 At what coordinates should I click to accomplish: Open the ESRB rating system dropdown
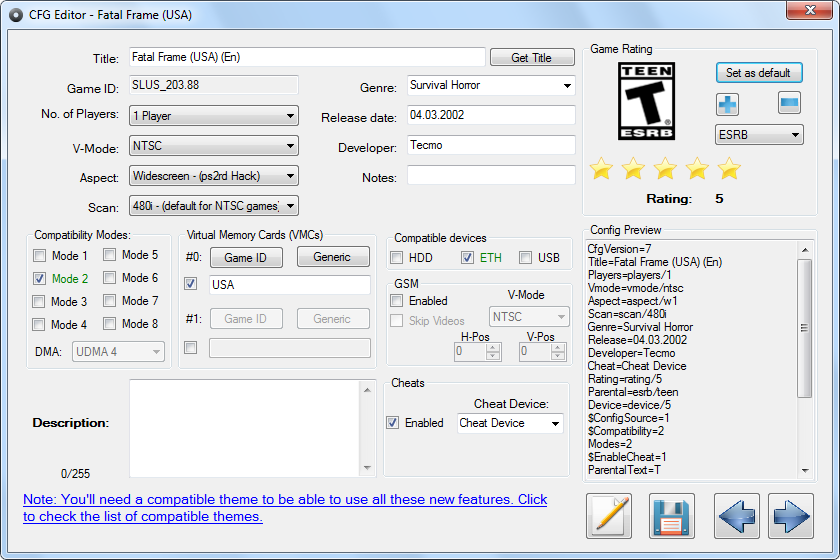pyautogui.click(x=759, y=135)
